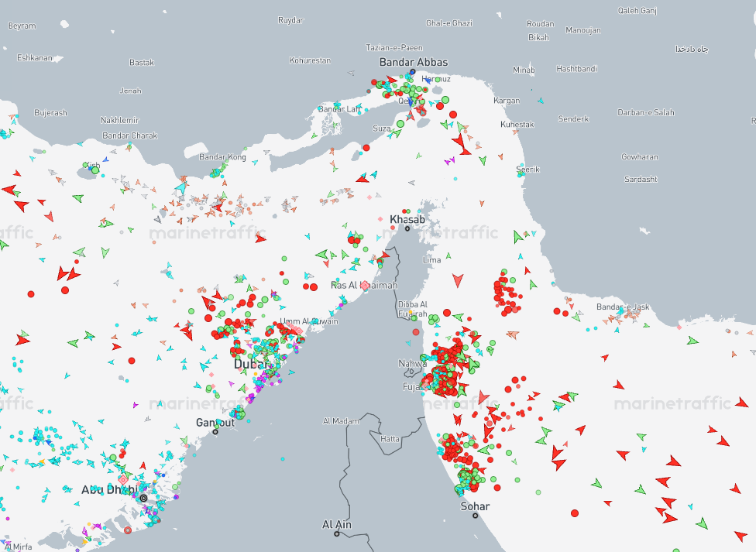The height and width of the screenshot is (552, 756).
Task: Click the Roudan place label
Action: 541,24
